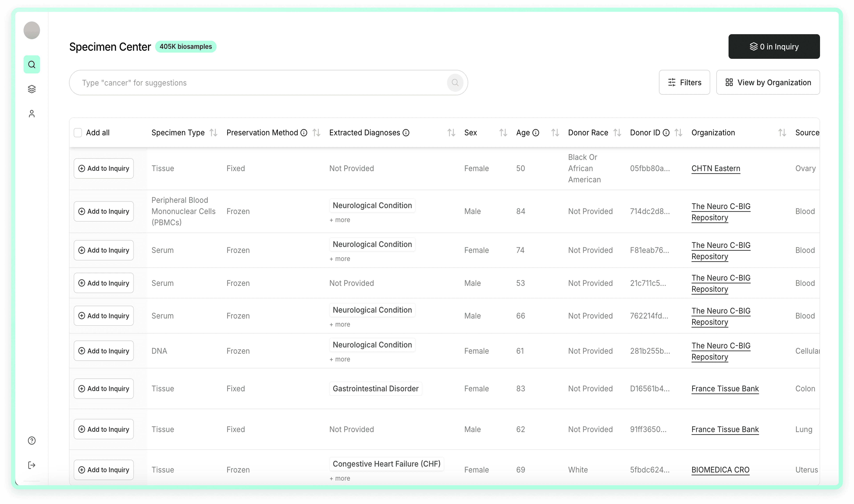
Task: Click the Donor ID info icon
Action: [x=666, y=133]
